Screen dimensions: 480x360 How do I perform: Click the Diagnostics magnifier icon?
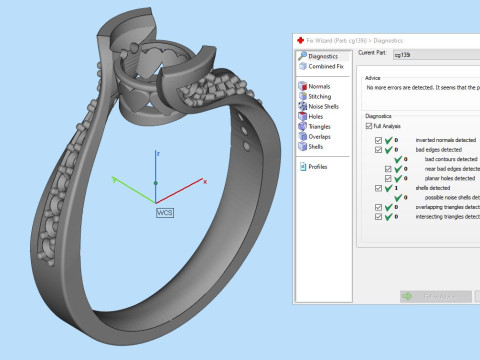pos(303,56)
